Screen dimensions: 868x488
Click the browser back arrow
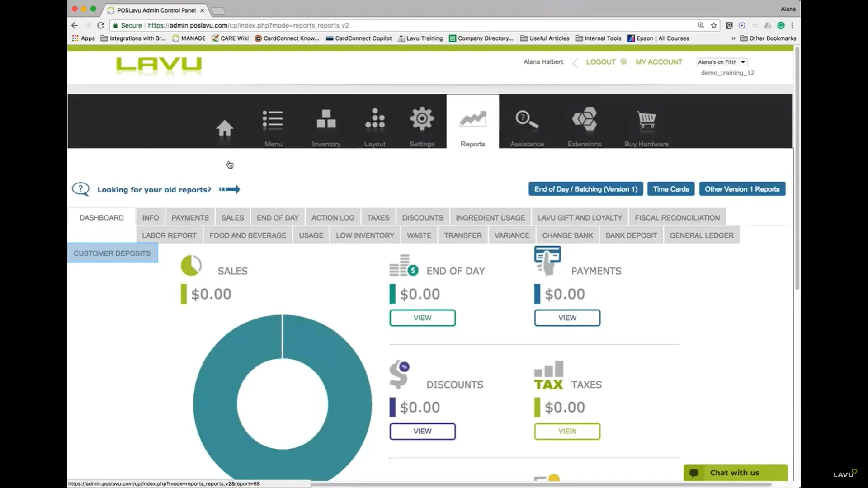(x=75, y=25)
